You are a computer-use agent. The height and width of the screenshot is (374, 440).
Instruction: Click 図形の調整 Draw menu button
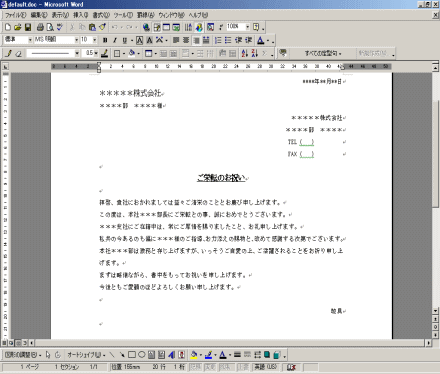23,355
